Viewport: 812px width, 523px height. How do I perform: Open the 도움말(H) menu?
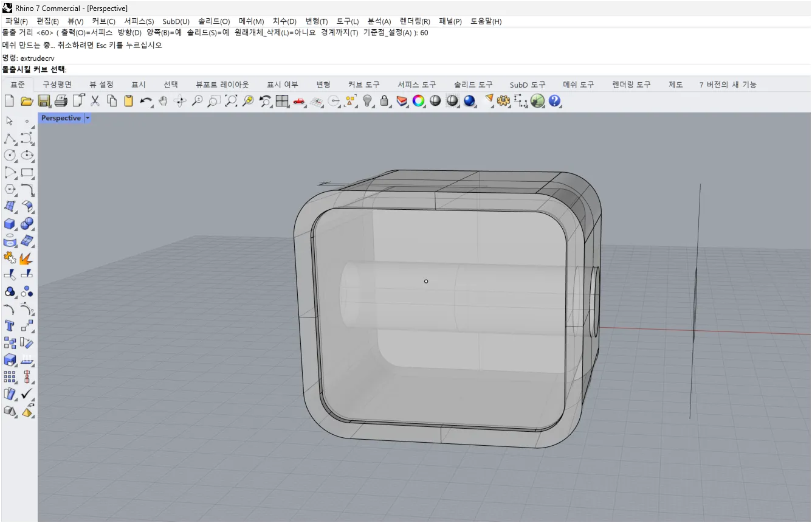pos(486,21)
